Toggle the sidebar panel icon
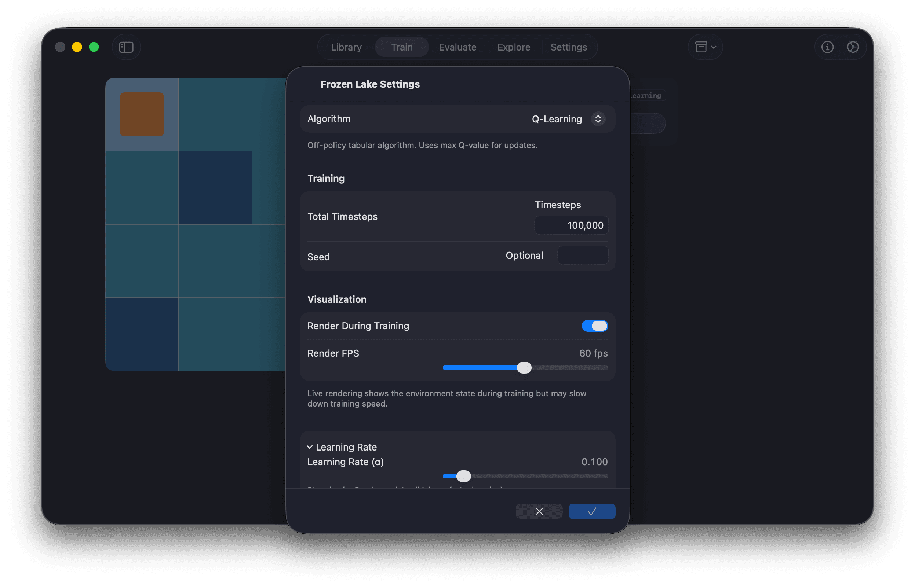Screen dimensions: 915x588 (126, 47)
